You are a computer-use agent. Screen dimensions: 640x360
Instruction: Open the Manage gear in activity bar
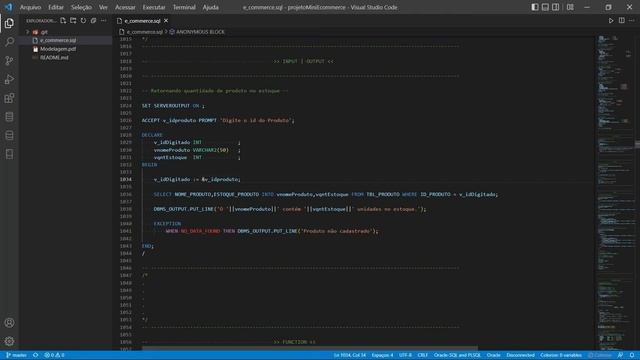click(9, 341)
